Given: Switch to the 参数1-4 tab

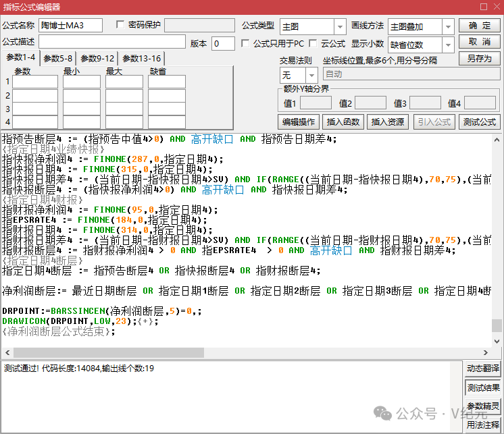Looking at the screenshot, I should click(x=20, y=57).
